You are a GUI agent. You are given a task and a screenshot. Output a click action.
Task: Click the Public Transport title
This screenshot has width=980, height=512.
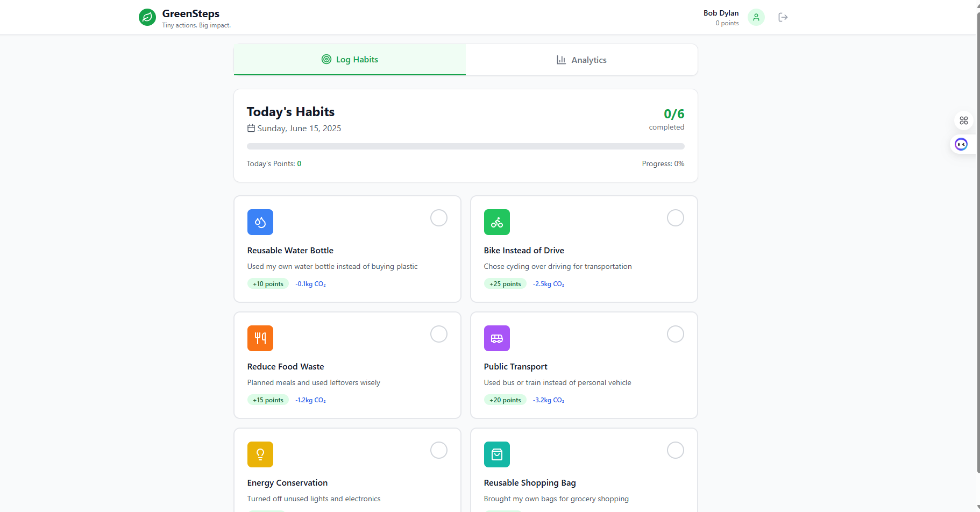coord(515,367)
